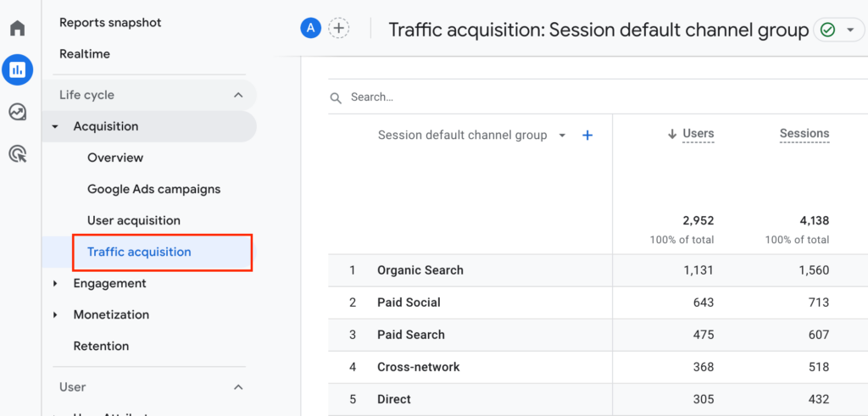This screenshot has height=416, width=868.
Task: Open the Advertising cursor target icon
Action: [x=18, y=154]
